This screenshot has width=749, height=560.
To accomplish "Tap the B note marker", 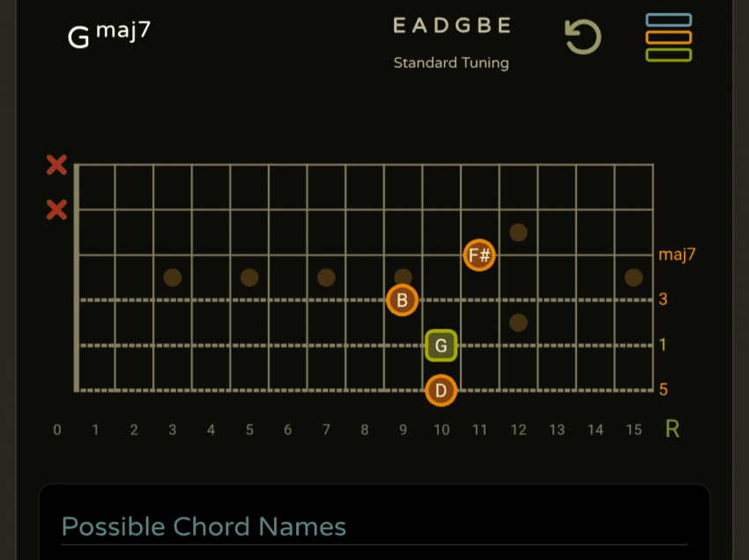I will click(x=402, y=300).
